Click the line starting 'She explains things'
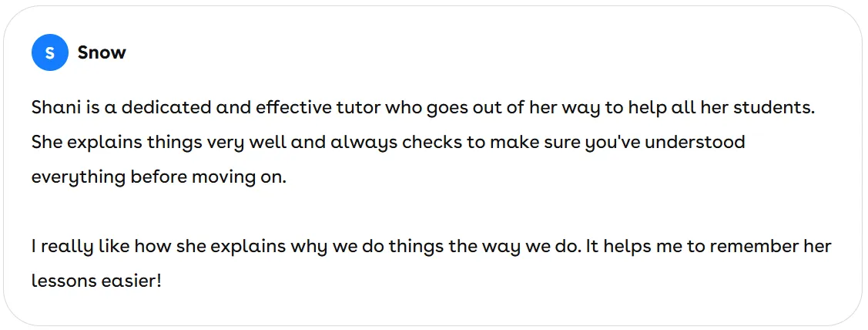 [388, 143]
